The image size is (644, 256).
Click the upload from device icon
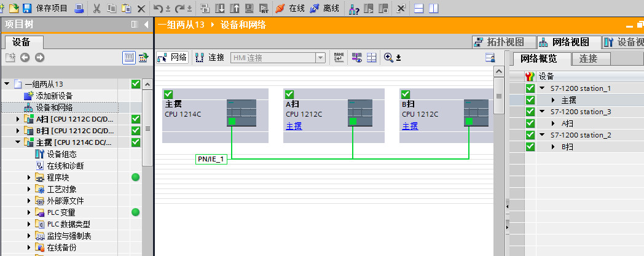[235, 8]
